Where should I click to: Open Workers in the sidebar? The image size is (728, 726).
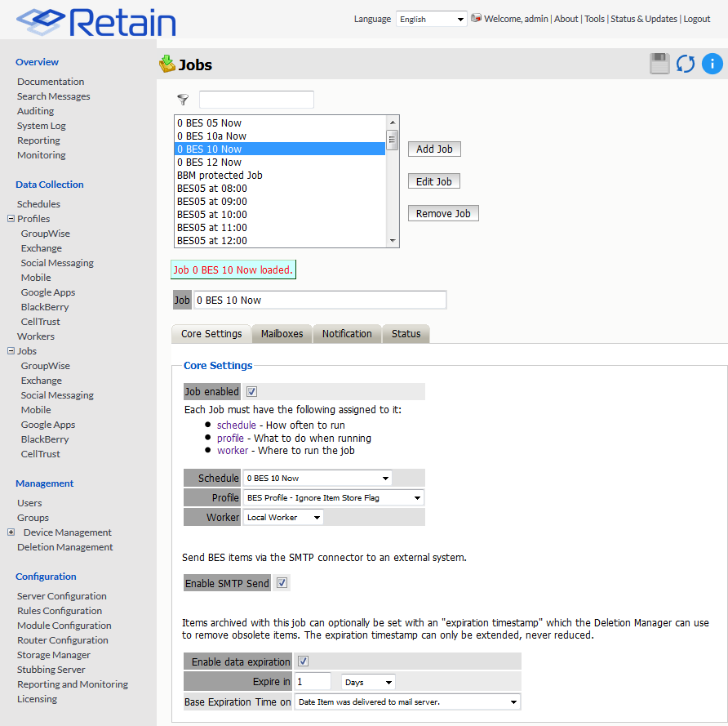point(36,336)
